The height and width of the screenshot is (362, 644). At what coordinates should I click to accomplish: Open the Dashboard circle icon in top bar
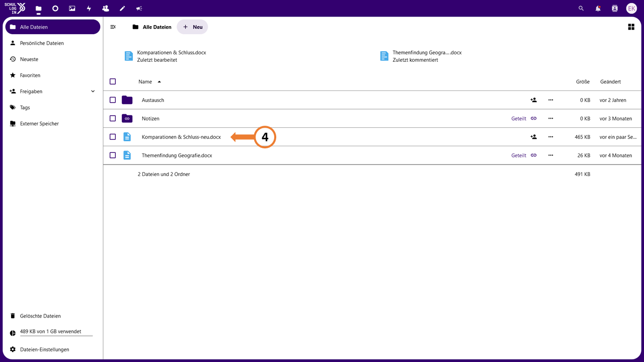coord(55,9)
